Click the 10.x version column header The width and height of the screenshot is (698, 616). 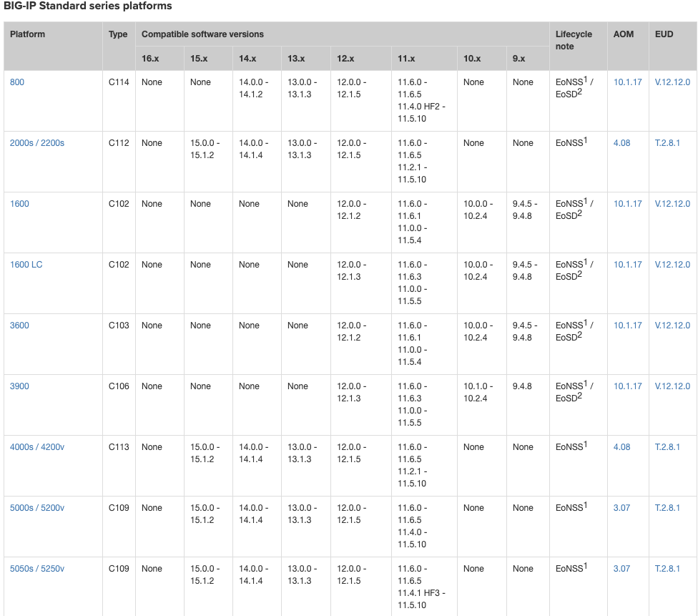pyautogui.click(x=481, y=59)
